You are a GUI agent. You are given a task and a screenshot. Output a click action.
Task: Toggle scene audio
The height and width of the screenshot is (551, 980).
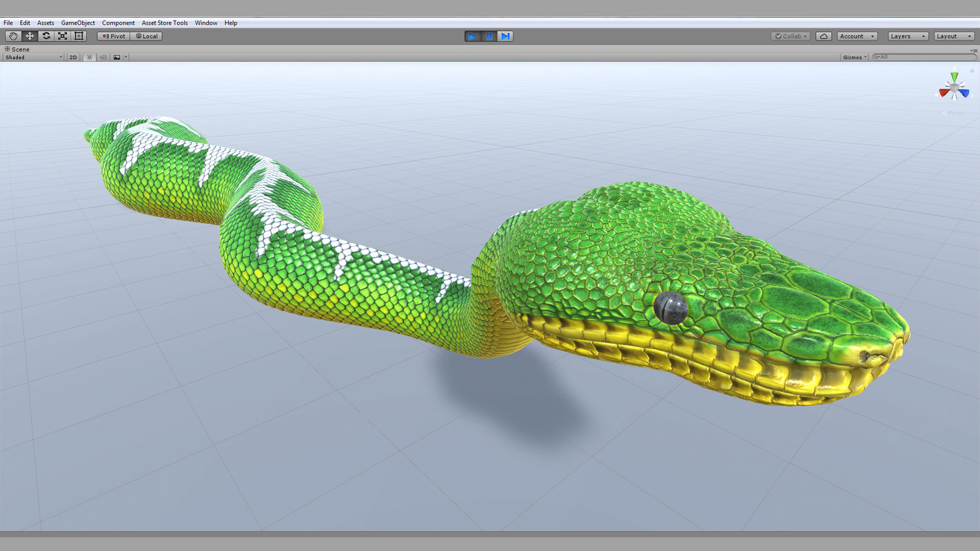(102, 57)
